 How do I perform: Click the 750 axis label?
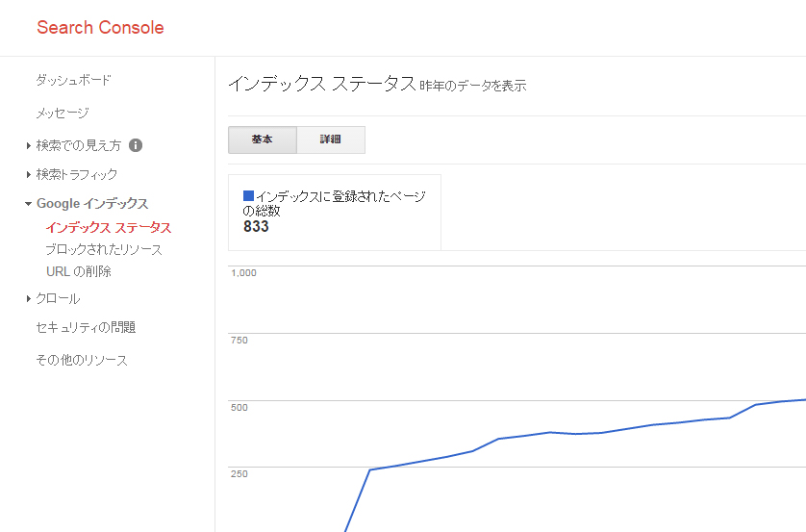click(239, 341)
